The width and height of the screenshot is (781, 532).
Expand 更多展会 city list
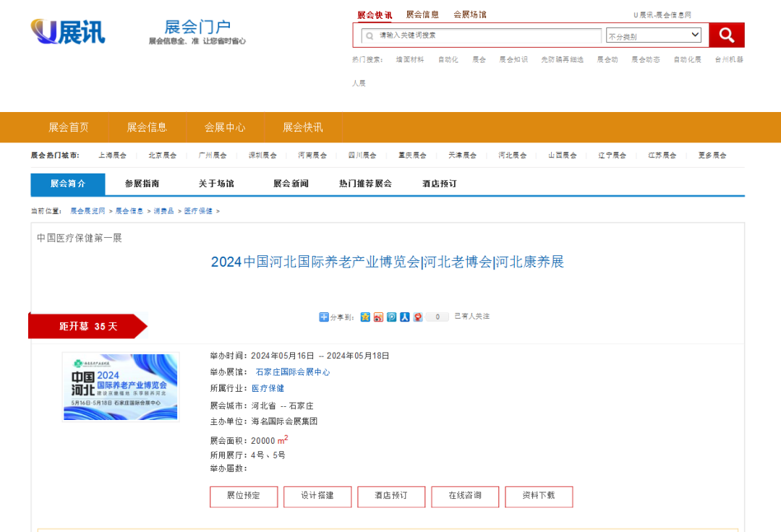(x=712, y=155)
